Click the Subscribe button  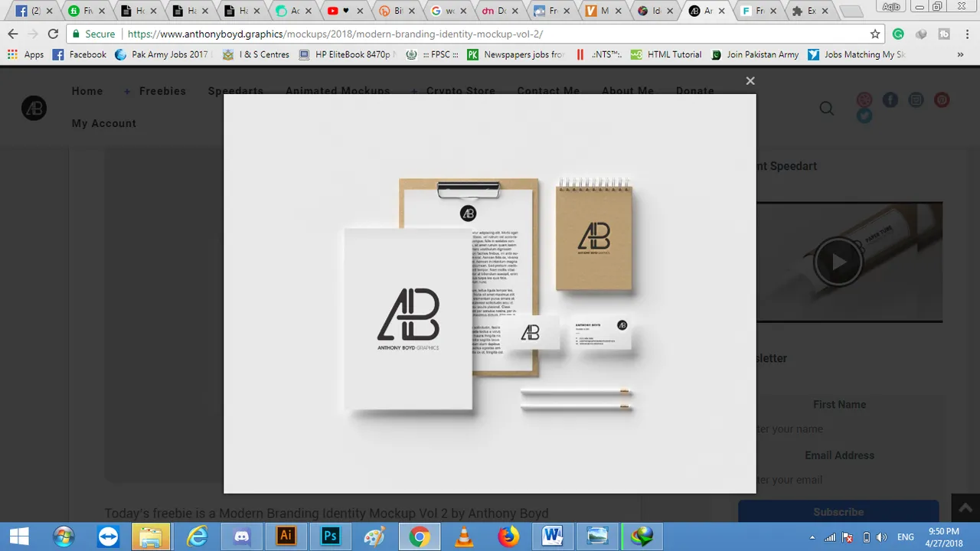pyautogui.click(x=838, y=511)
